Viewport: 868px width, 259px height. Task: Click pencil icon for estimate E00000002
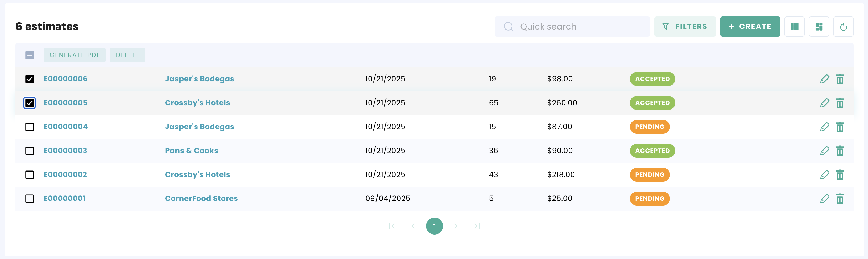pyautogui.click(x=825, y=175)
